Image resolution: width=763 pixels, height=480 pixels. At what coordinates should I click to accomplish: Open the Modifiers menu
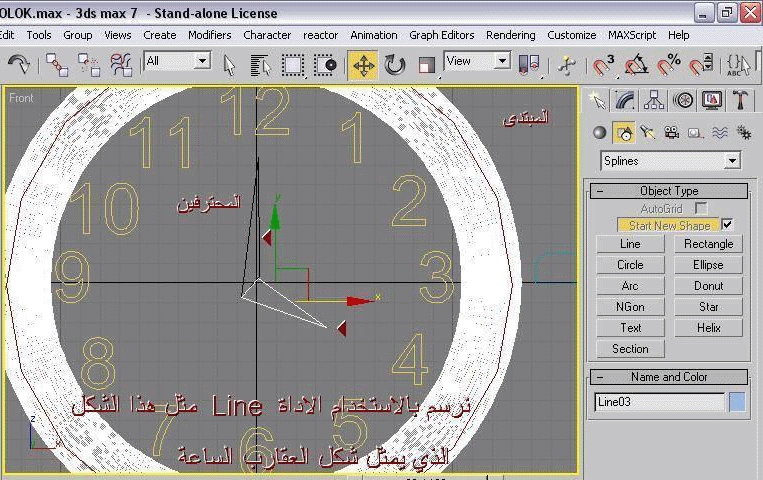(x=210, y=35)
